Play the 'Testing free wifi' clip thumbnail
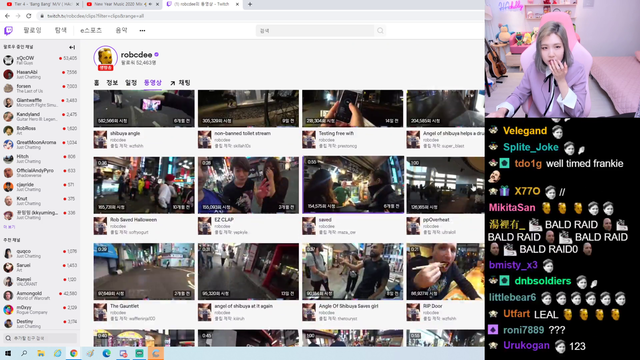This screenshot has width=640, height=360. click(x=353, y=109)
